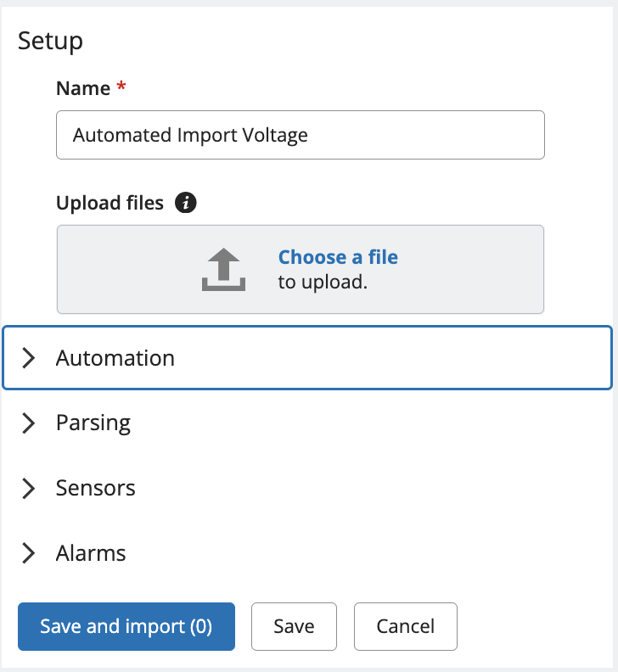This screenshot has height=672, width=618.
Task: Click Save and import (0) button
Action: tap(126, 626)
